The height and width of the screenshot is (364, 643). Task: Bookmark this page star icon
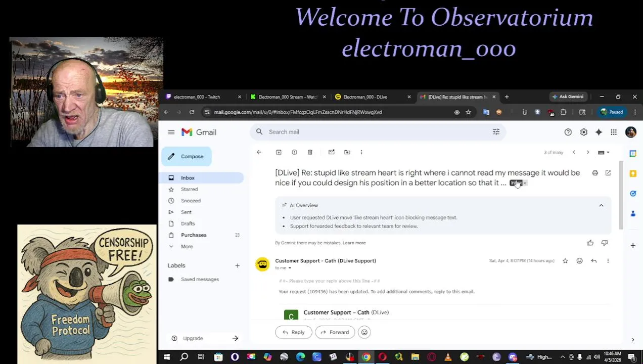tap(468, 112)
